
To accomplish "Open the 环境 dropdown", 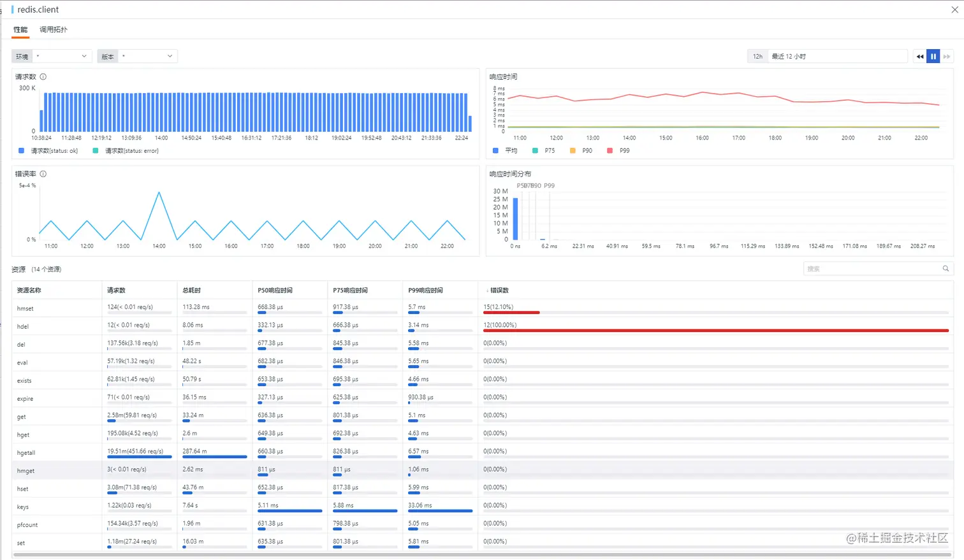I will (62, 57).
